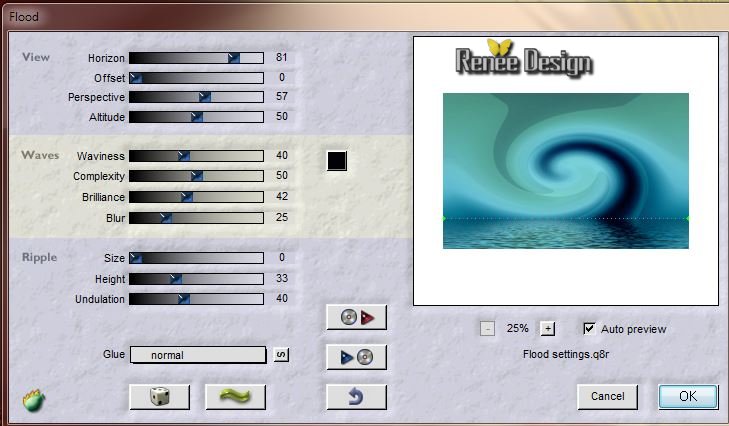Click the Brilliance value 42

pos(282,196)
